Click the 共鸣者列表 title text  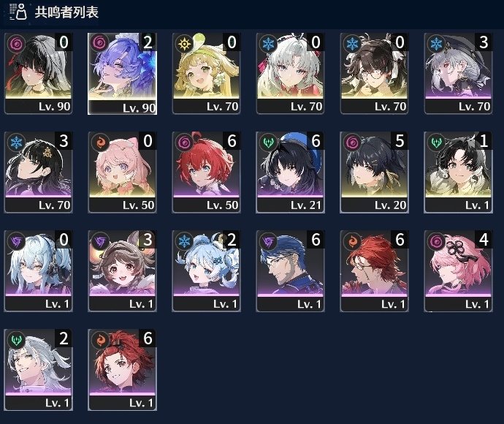coord(66,12)
